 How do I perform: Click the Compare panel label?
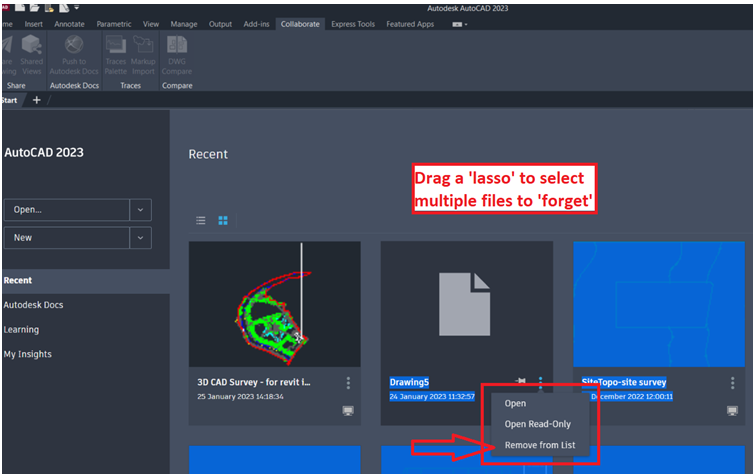coord(177,85)
